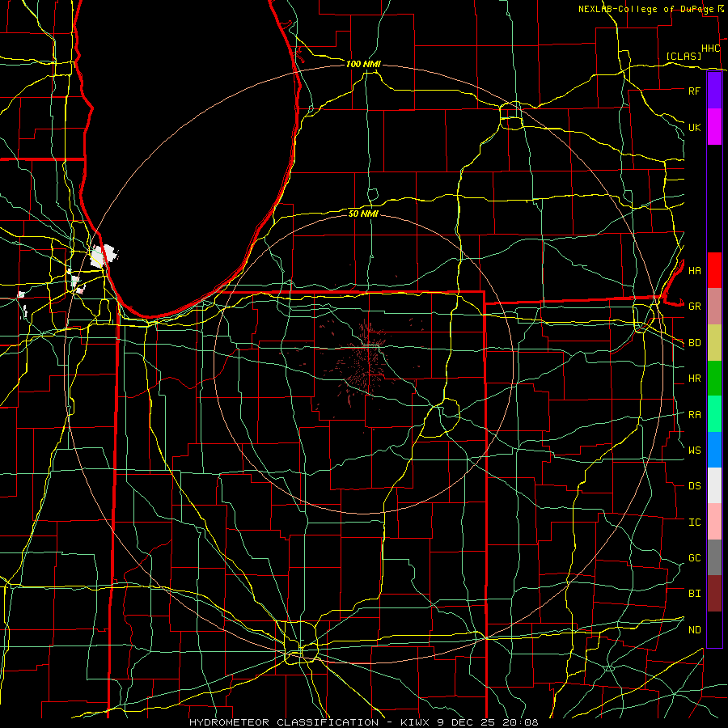
Task: Select the BD yellow legend block
Action: (714, 343)
